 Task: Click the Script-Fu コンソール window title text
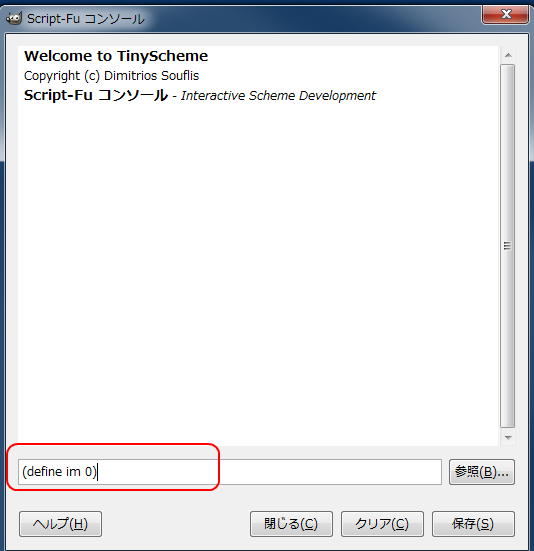point(86,19)
